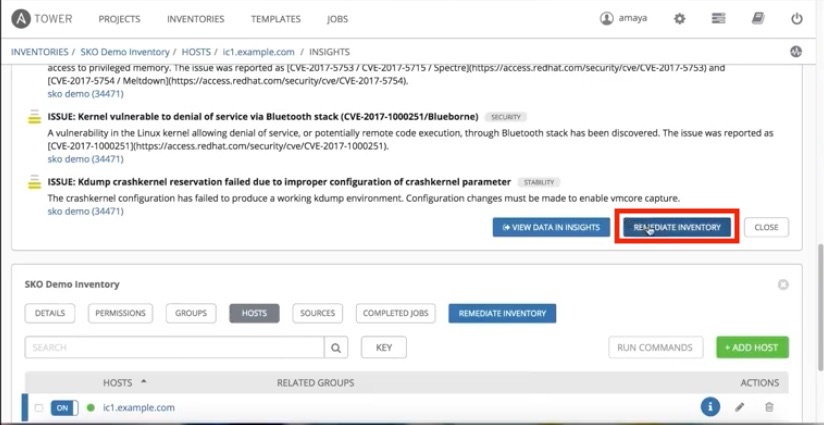Open the activity stream icon
The width and height of the screenshot is (824, 425).
[x=796, y=50]
